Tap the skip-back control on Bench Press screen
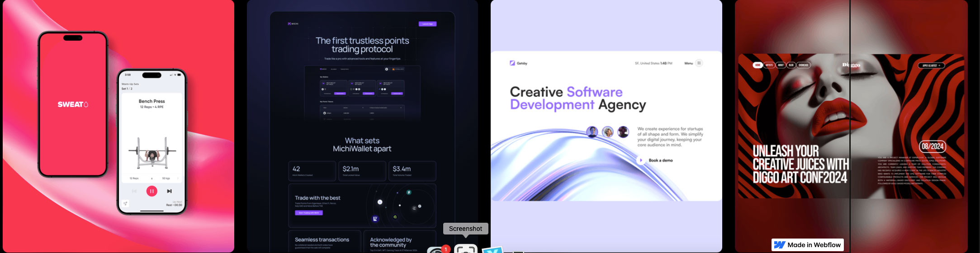This screenshot has height=253, width=980. pyautogui.click(x=134, y=191)
